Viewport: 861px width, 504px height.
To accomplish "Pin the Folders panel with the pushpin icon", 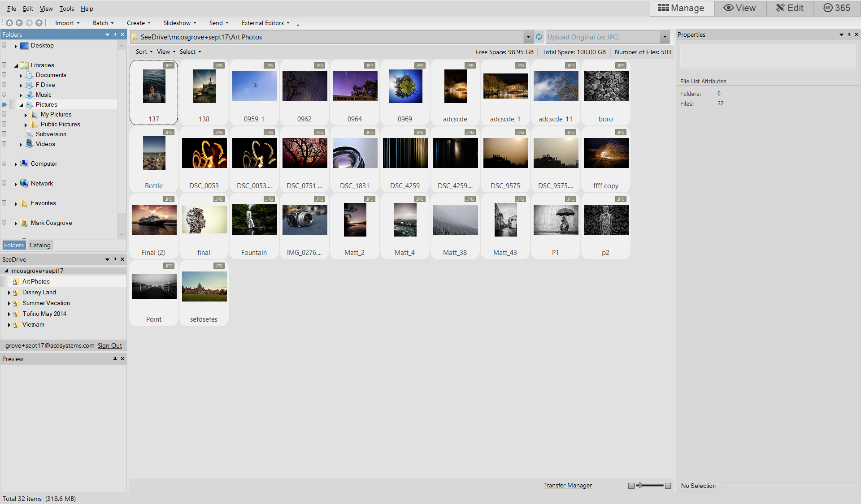I will tap(115, 34).
